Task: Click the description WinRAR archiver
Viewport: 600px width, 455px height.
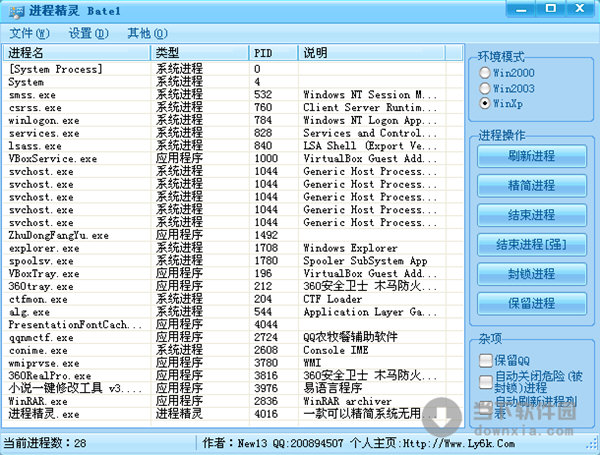Action: point(347,401)
